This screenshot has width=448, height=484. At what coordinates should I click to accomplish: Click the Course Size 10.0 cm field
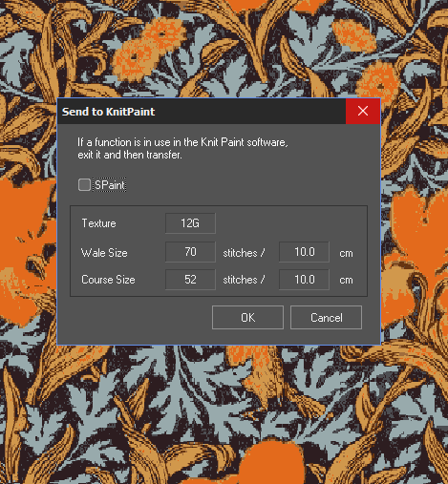point(304,280)
